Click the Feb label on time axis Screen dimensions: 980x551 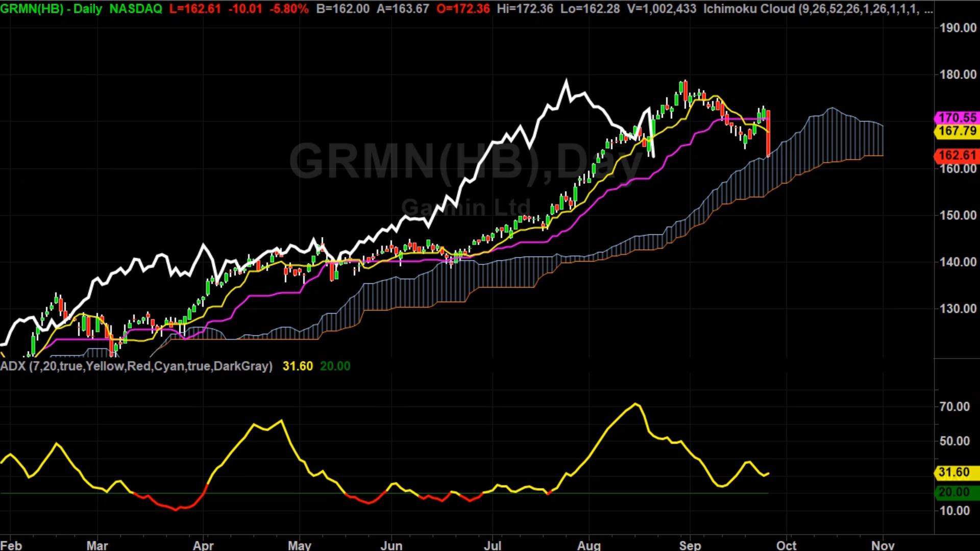tap(11, 545)
